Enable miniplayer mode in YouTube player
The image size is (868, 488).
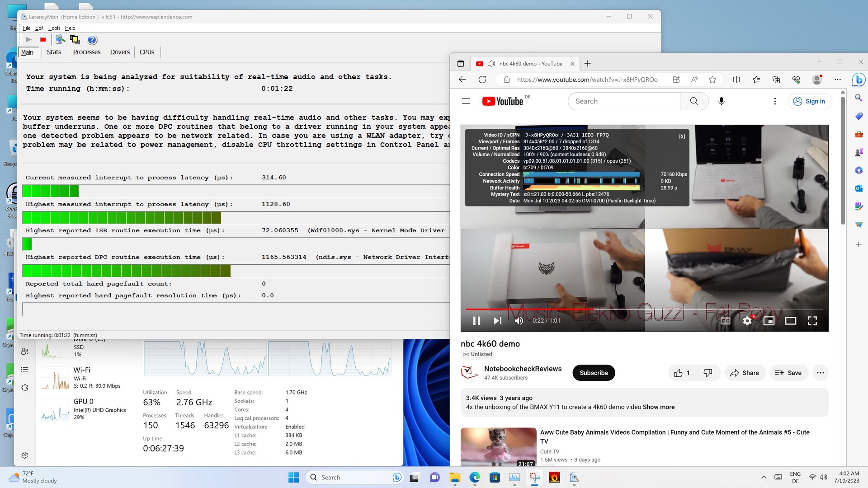(769, 321)
